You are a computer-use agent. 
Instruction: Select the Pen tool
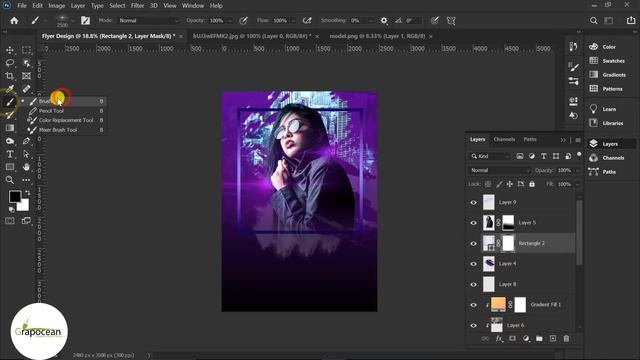(x=26, y=141)
